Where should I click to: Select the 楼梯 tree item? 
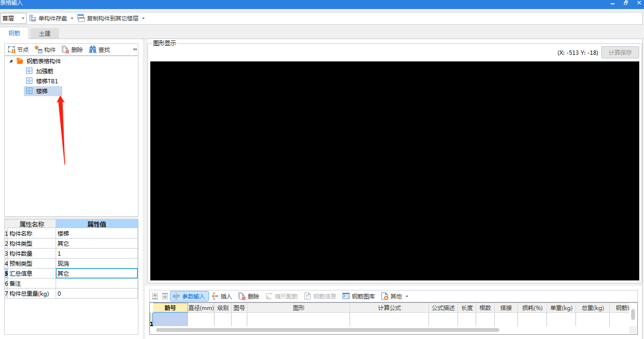pyautogui.click(x=42, y=91)
